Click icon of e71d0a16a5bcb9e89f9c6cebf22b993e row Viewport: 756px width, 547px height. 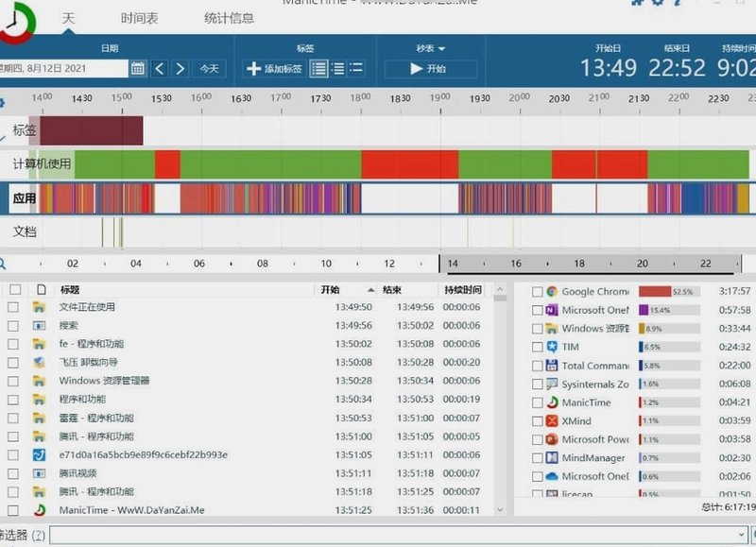[39, 454]
